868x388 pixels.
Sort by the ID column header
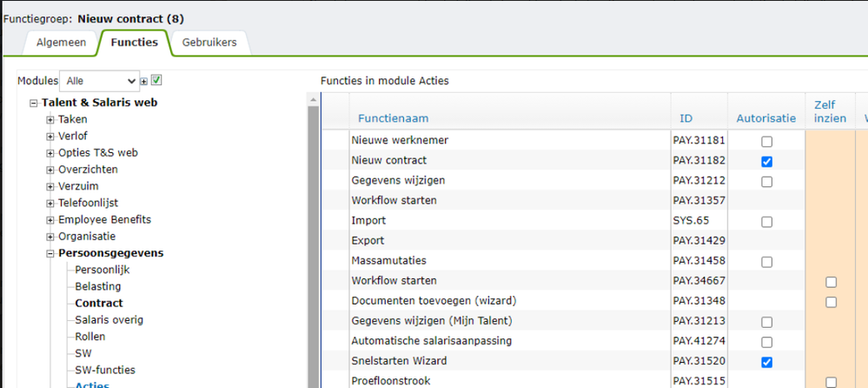(x=686, y=118)
